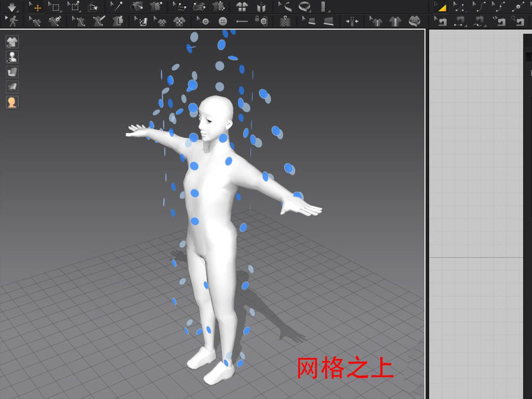
Task: Toggle avatar visibility with the mannequin icon
Action: click(12, 57)
